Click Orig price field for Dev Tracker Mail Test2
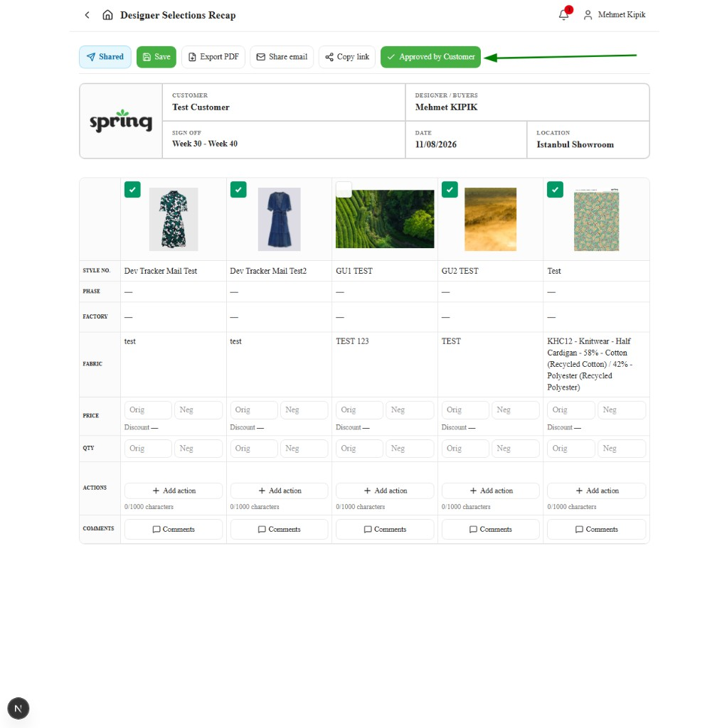The image size is (717, 728). pyautogui.click(x=253, y=410)
